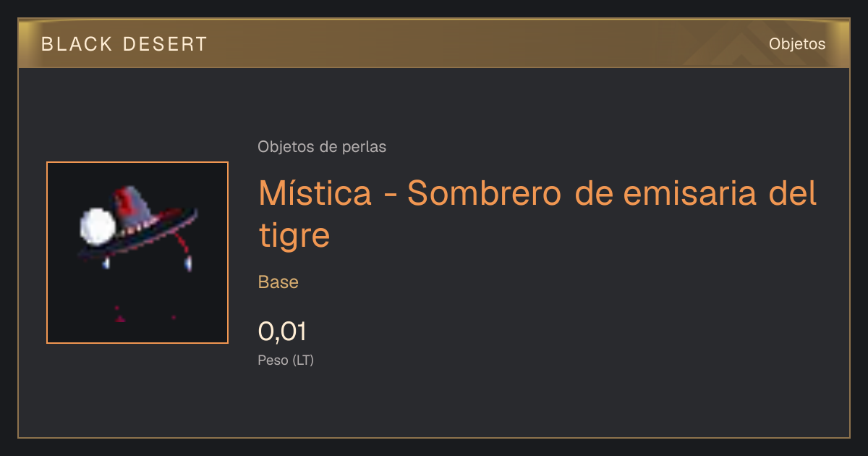Click the Peso (LT) label

pyautogui.click(x=286, y=360)
